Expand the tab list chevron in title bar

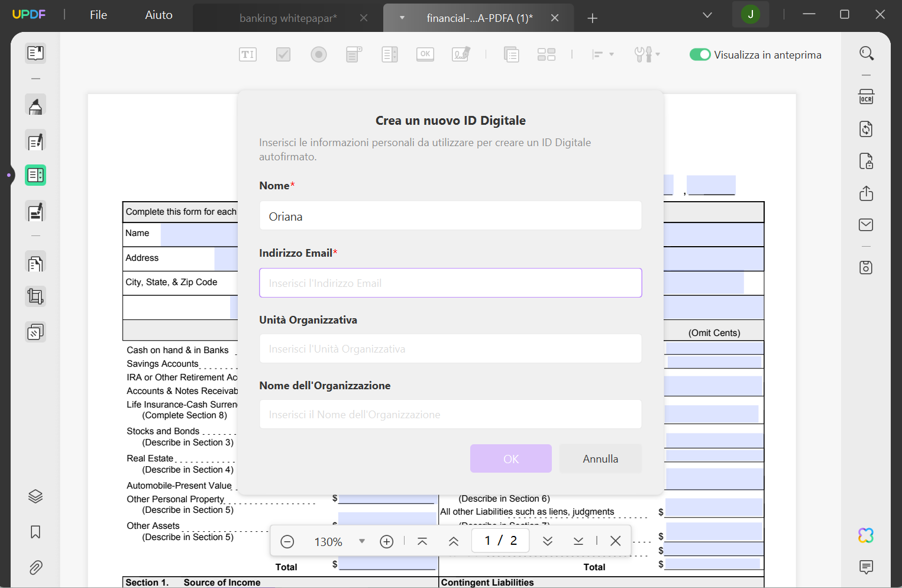pos(707,15)
